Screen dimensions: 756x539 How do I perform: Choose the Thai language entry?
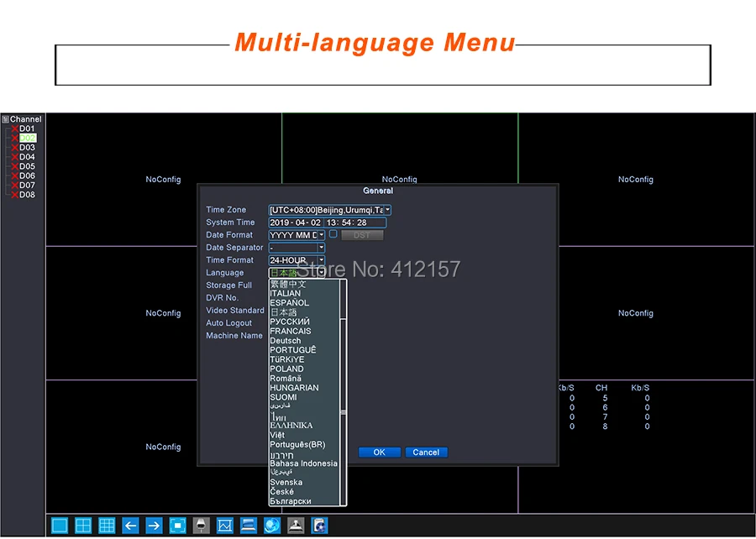(278, 416)
